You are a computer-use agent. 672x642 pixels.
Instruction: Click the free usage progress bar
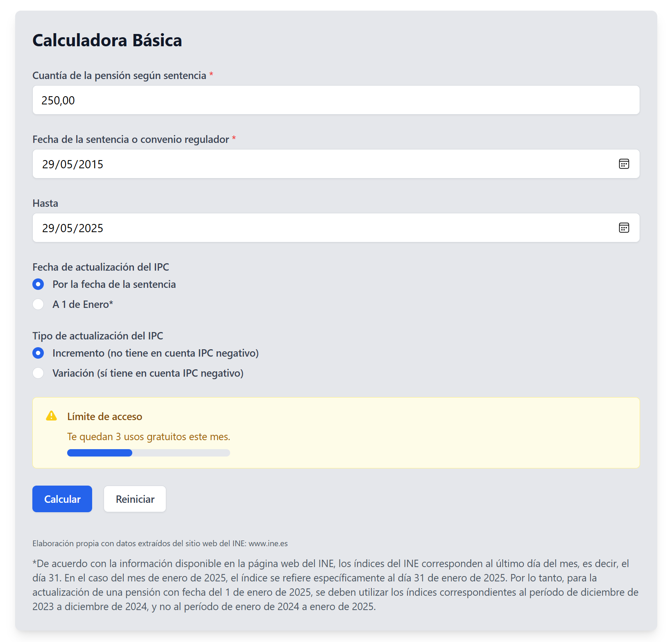tap(148, 453)
